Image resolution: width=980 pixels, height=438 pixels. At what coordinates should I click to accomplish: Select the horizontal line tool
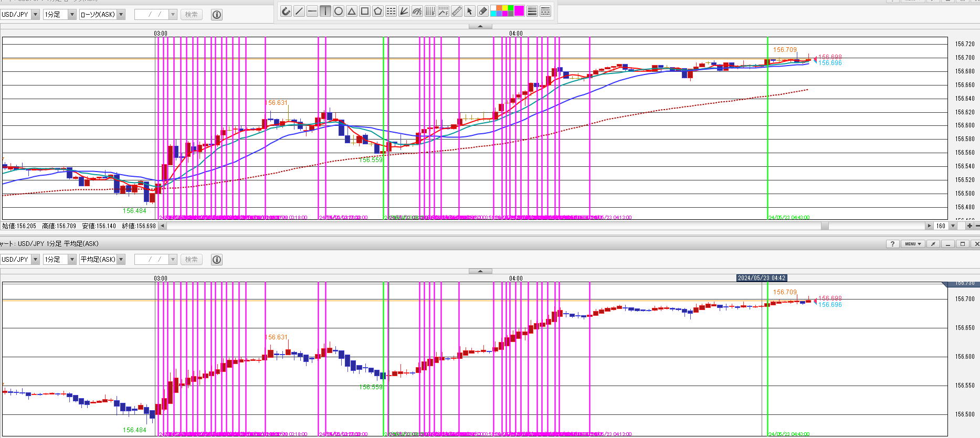pos(312,11)
